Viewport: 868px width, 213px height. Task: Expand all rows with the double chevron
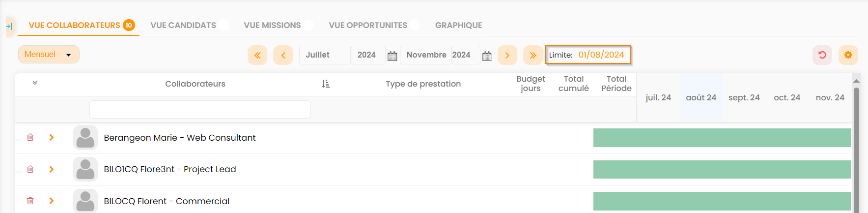35,83
